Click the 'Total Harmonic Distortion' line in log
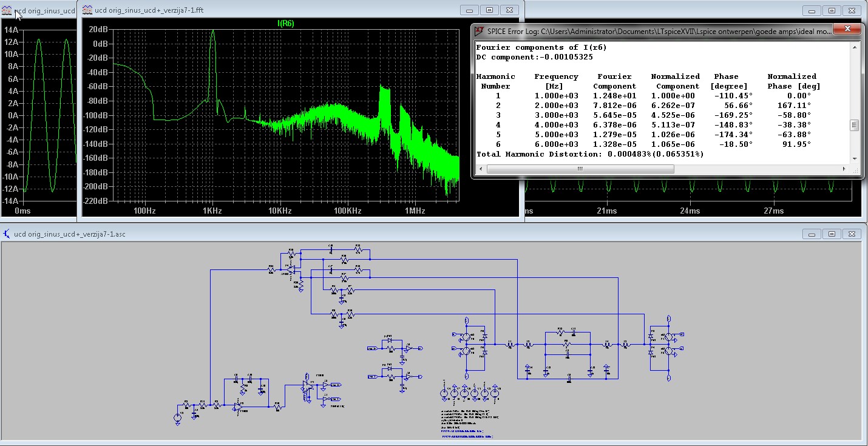The height and width of the screenshot is (446, 868). 590,154
